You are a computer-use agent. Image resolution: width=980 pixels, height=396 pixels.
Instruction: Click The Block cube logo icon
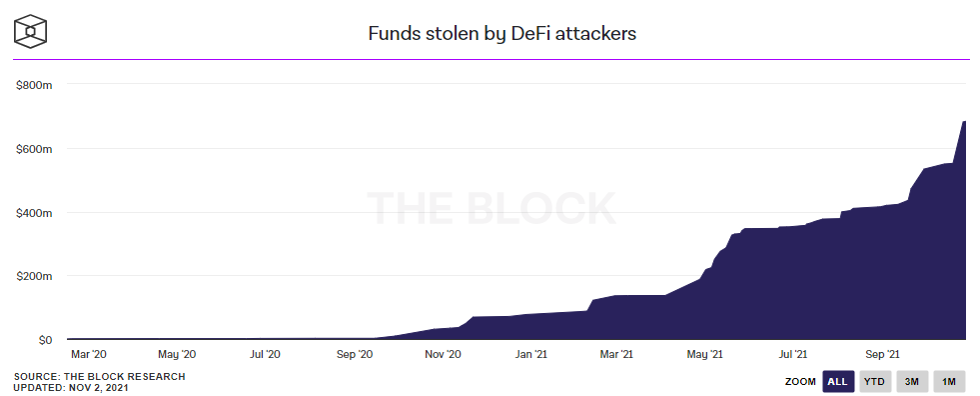pos(31,31)
